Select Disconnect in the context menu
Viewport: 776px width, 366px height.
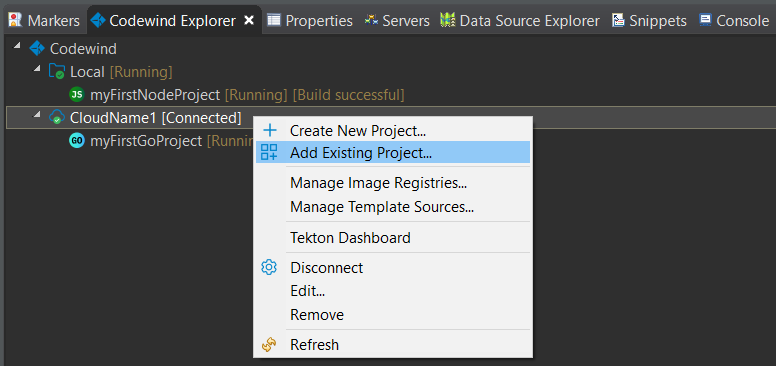click(393, 268)
